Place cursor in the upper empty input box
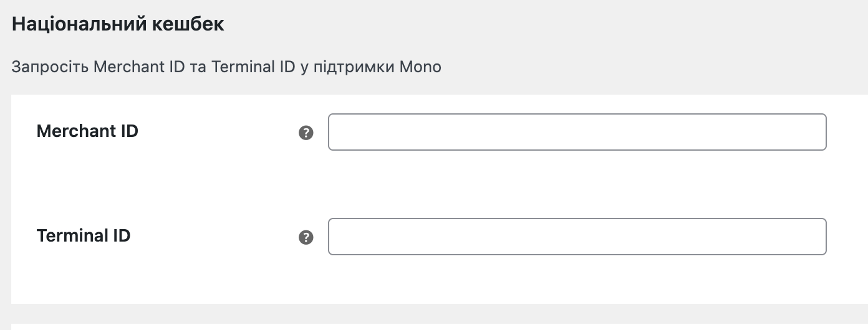 577,132
